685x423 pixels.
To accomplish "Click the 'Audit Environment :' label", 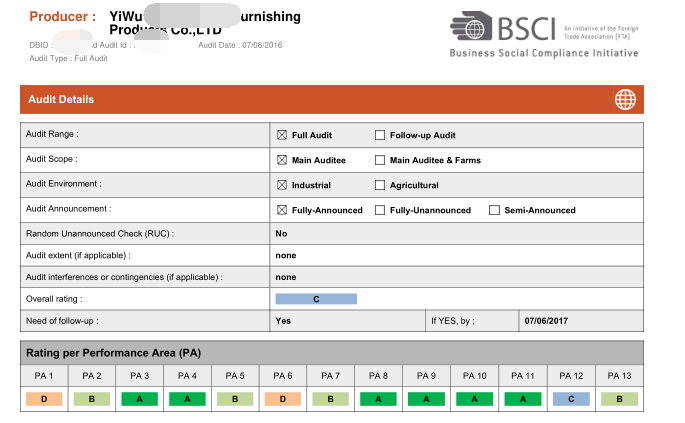I will click(x=64, y=184).
